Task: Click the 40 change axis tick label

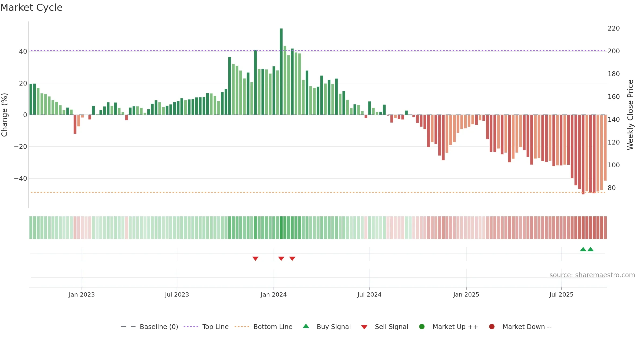Action: pyautogui.click(x=23, y=51)
